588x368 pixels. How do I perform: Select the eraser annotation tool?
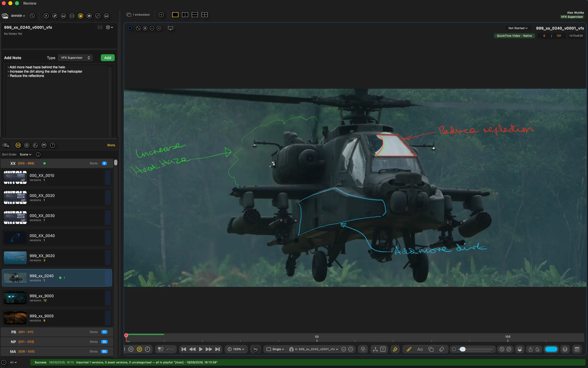pos(441,349)
